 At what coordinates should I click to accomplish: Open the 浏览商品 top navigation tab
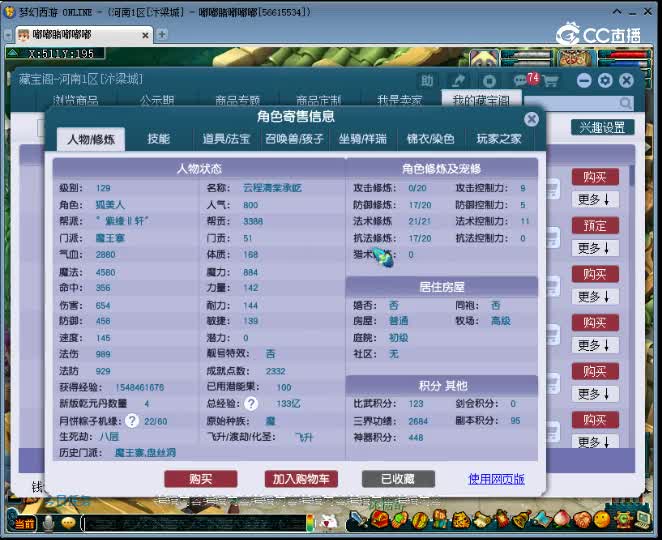tap(76, 100)
